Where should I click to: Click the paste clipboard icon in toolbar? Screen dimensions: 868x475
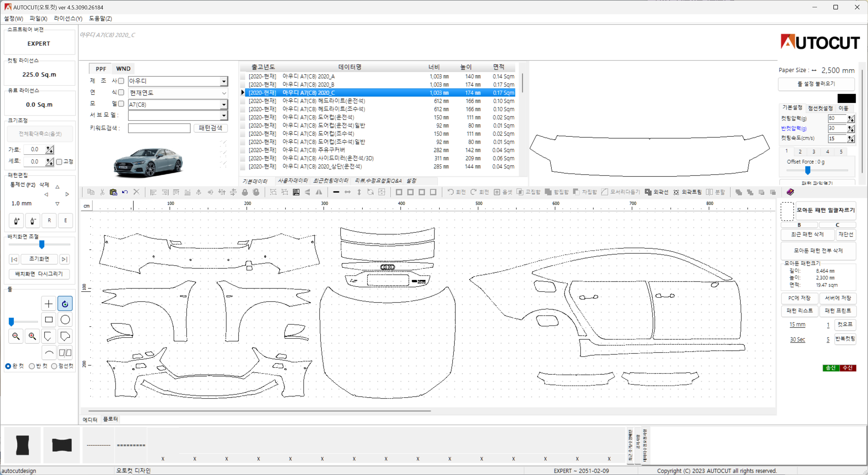114,192
